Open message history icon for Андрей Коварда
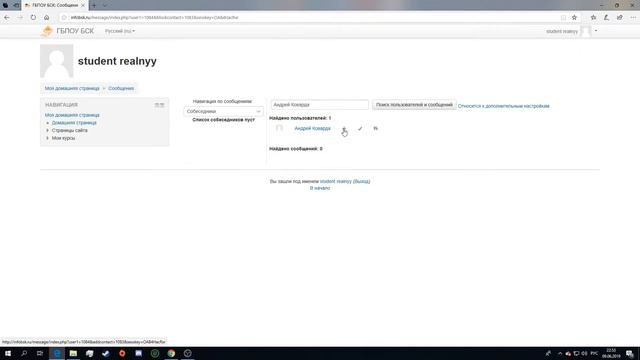The height and width of the screenshot is (360, 640). [375, 128]
